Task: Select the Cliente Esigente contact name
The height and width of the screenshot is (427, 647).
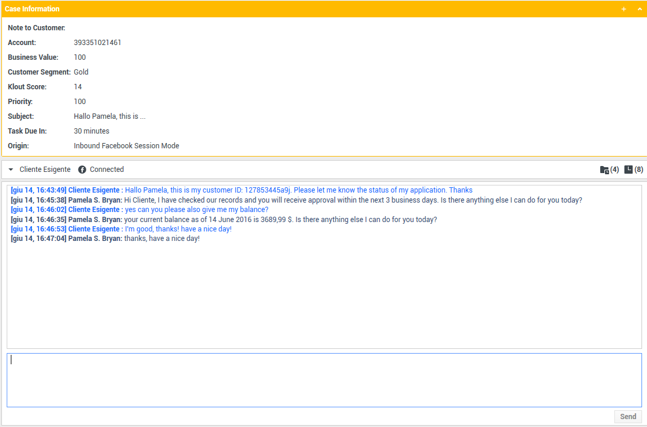Action: pos(45,170)
